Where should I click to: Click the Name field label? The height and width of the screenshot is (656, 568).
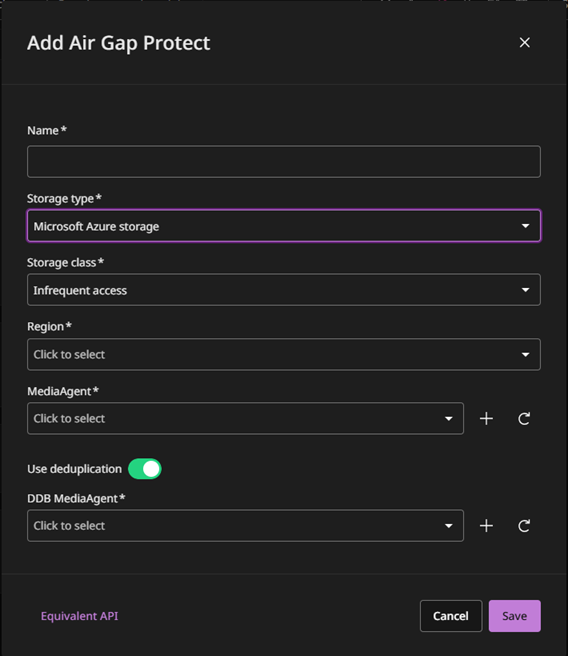point(47,131)
